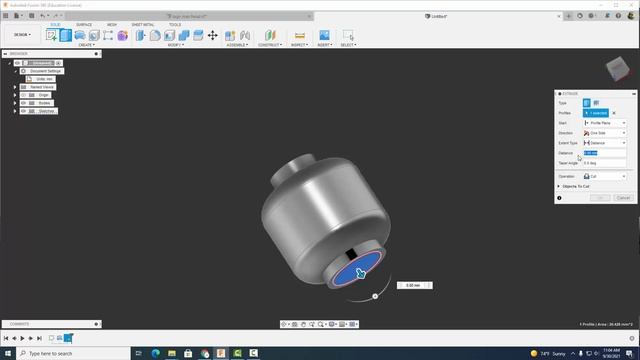Viewport: 640px width, 360px height.
Task: Select the Hole tool icon
Action: [x=94, y=36]
